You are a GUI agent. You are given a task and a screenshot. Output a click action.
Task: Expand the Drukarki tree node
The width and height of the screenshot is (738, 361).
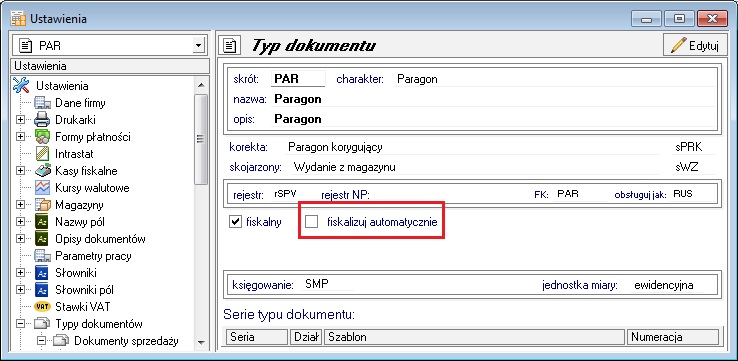point(20,120)
